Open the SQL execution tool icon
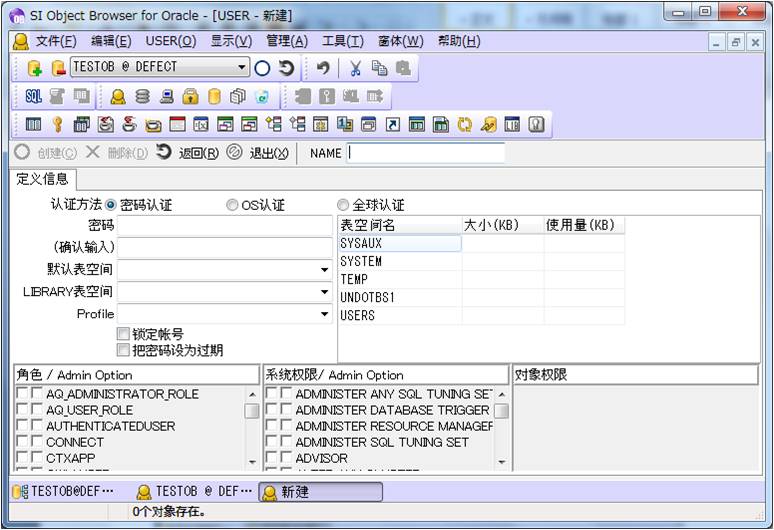This screenshot has width=774, height=530. (33, 96)
